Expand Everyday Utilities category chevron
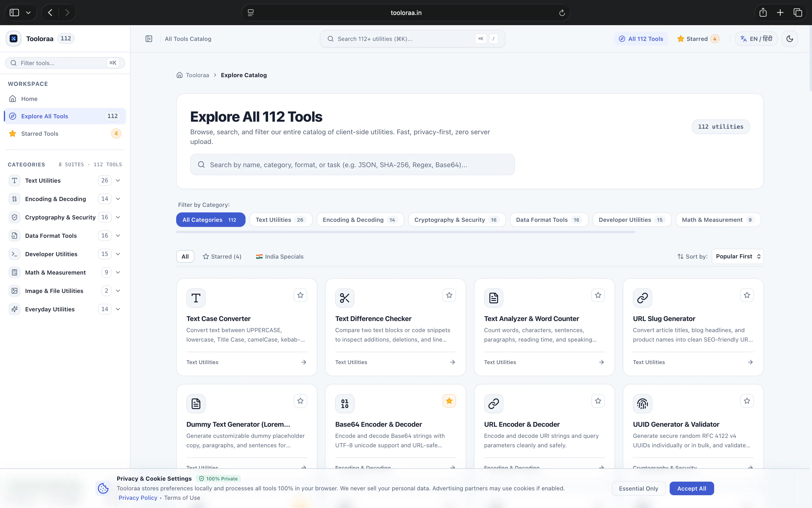This screenshot has height=508, width=812. pyautogui.click(x=118, y=309)
